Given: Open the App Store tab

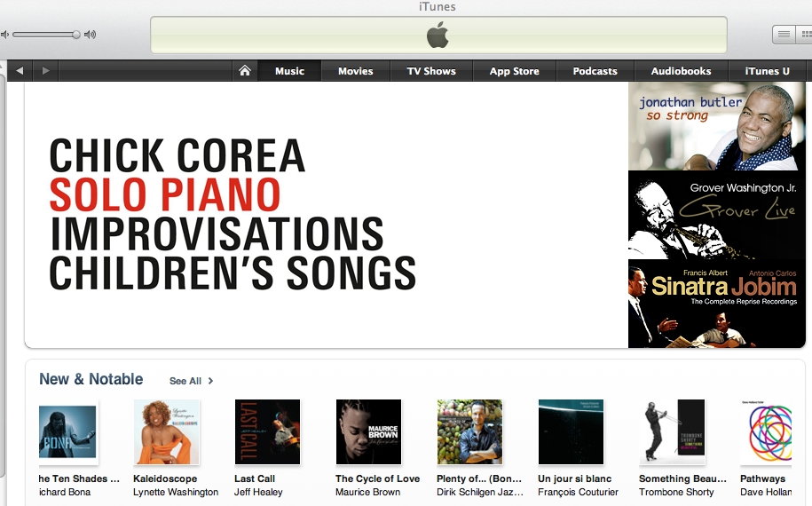Looking at the screenshot, I should [514, 70].
